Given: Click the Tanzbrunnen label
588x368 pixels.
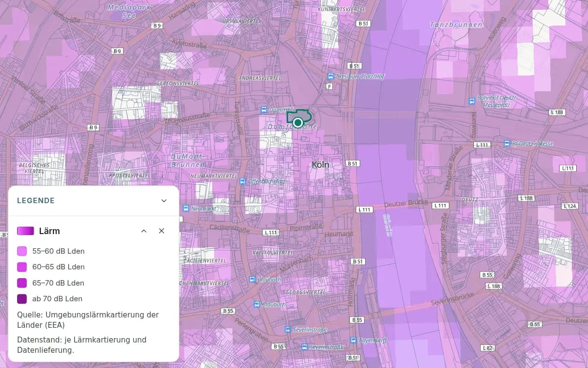Looking at the screenshot, I should [x=456, y=25].
